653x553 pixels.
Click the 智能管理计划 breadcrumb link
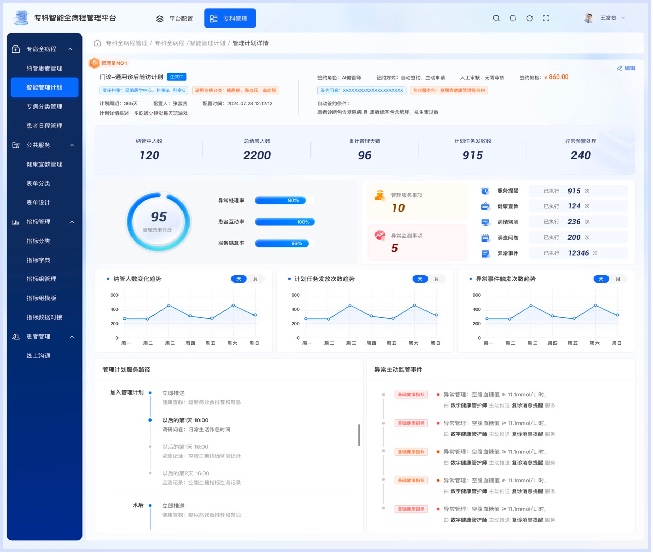[208, 43]
